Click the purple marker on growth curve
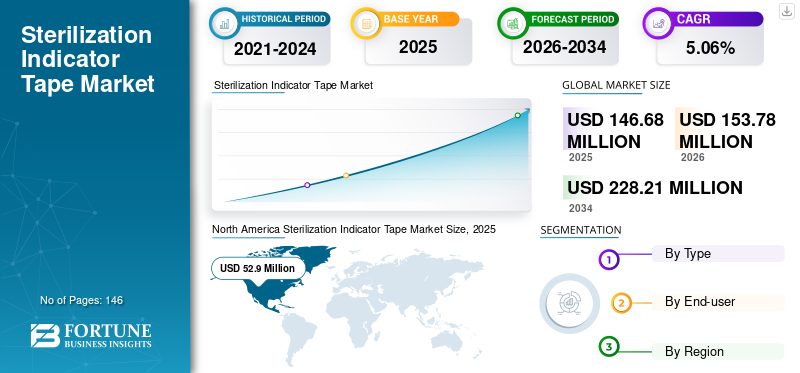800x373 pixels. pyautogui.click(x=307, y=185)
